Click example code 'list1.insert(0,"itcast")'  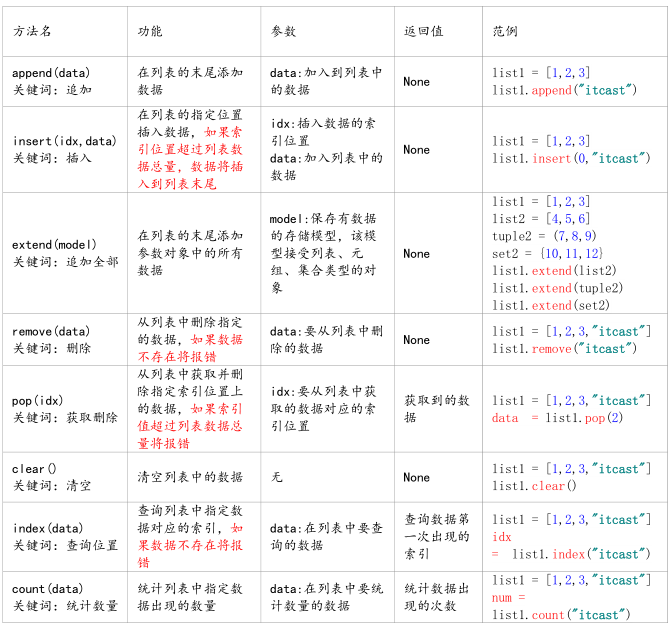[x=571, y=159]
